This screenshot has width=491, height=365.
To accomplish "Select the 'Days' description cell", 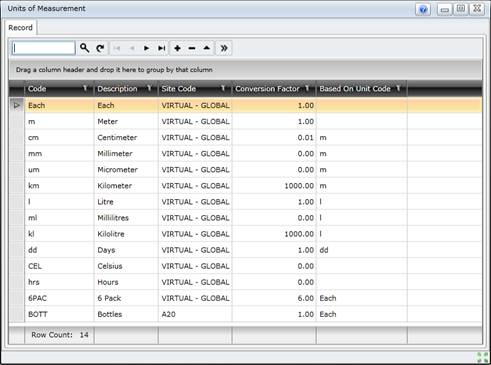I will point(126,250).
